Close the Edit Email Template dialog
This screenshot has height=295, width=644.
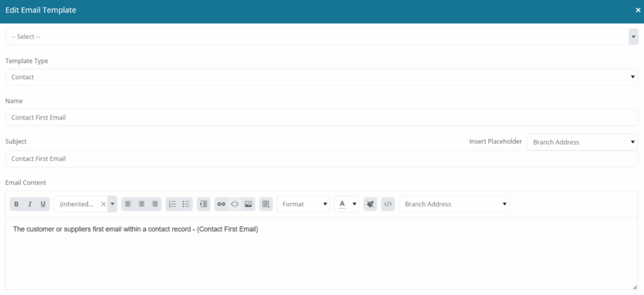point(638,10)
